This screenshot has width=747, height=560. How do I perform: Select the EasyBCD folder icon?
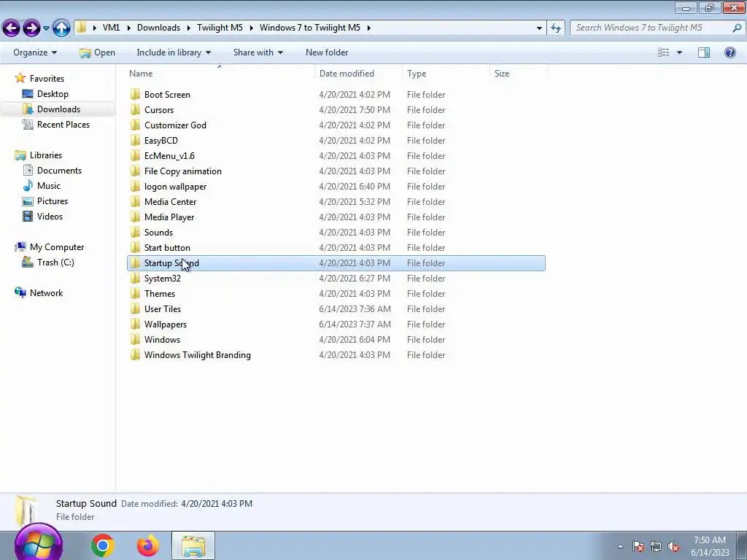[x=135, y=141]
